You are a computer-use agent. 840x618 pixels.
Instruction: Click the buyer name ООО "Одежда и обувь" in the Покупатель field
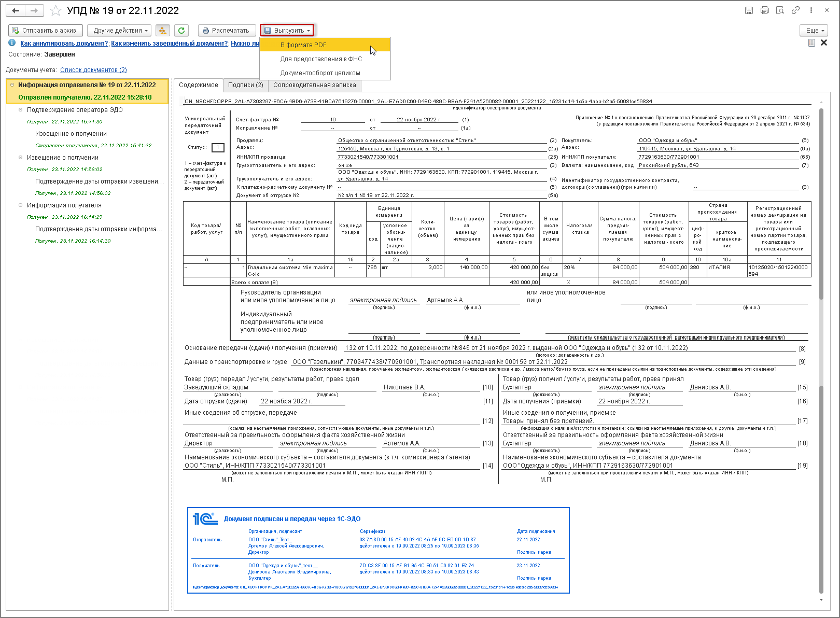coord(668,141)
